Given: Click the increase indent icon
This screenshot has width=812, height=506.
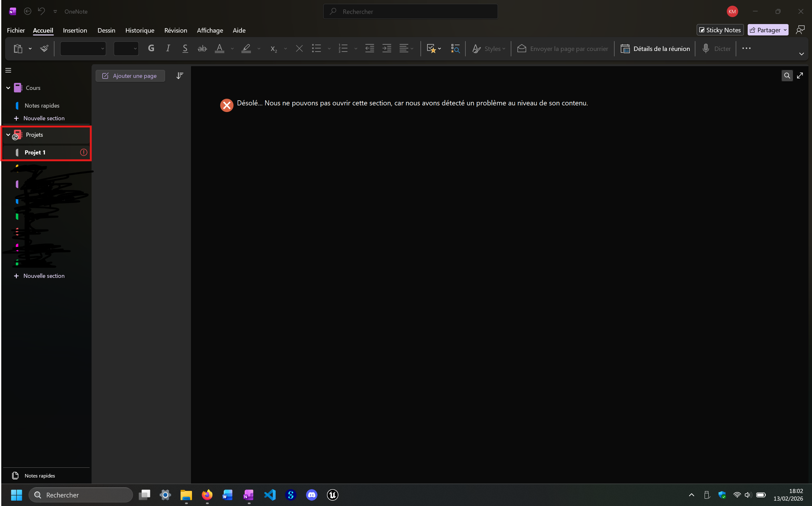Looking at the screenshot, I should [x=387, y=48].
